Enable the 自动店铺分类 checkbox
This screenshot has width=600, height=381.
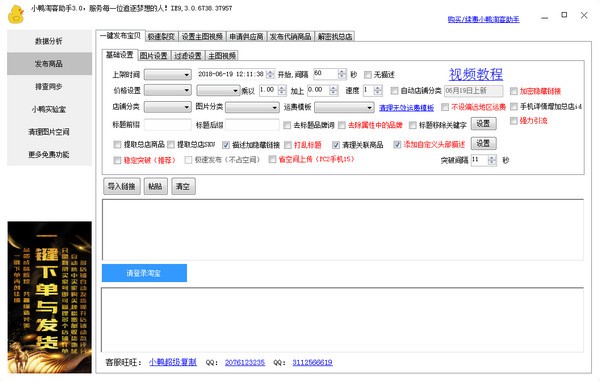(x=394, y=91)
